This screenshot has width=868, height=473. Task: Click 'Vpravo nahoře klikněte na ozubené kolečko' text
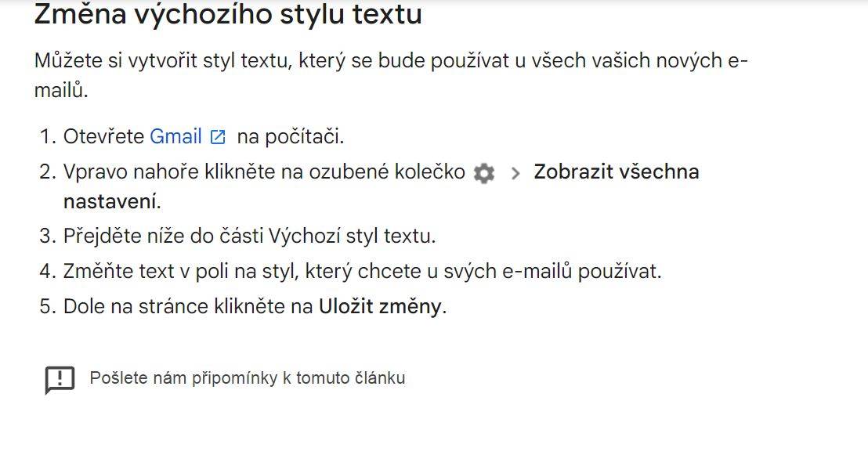pos(264,172)
